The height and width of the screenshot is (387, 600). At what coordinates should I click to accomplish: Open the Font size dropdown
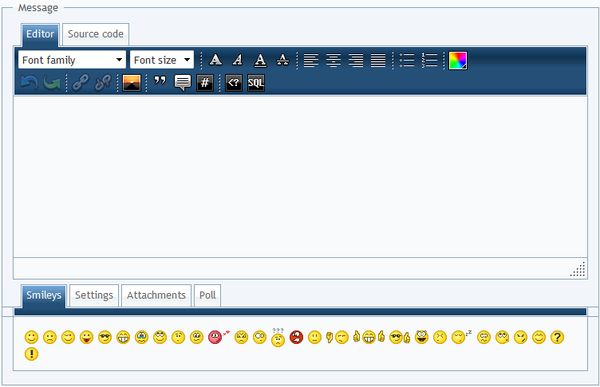pos(162,60)
